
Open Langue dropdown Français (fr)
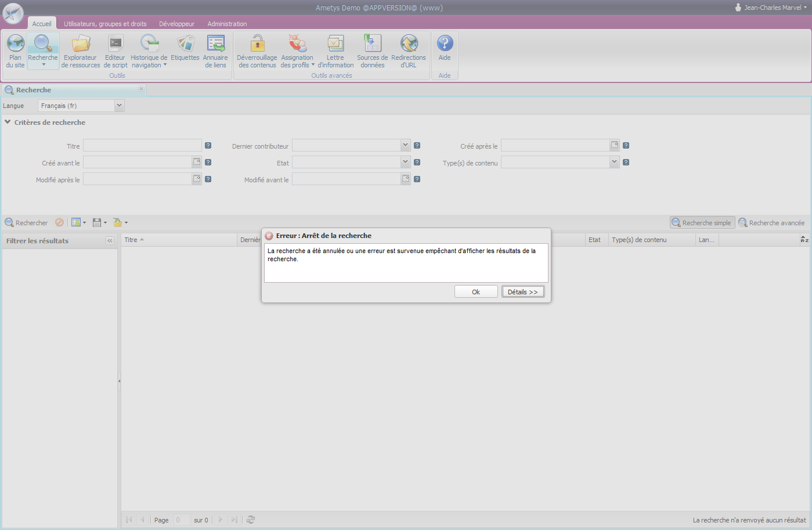pos(119,106)
